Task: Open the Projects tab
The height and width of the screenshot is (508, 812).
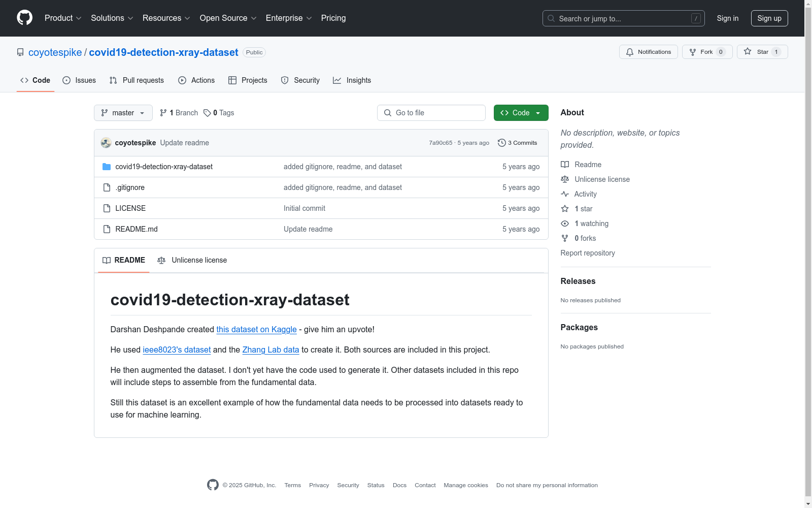Action: pyautogui.click(x=248, y=80)
